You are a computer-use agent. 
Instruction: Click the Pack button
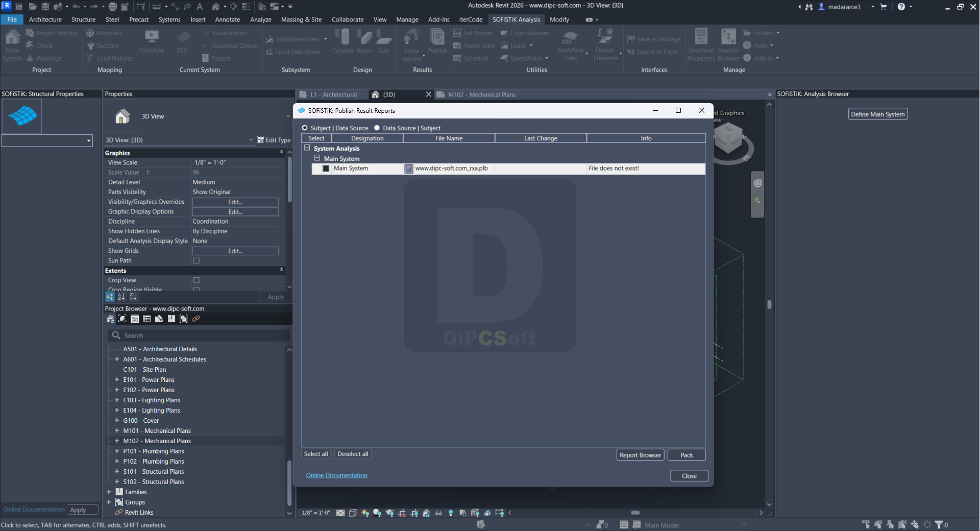(x=687, y=455)
